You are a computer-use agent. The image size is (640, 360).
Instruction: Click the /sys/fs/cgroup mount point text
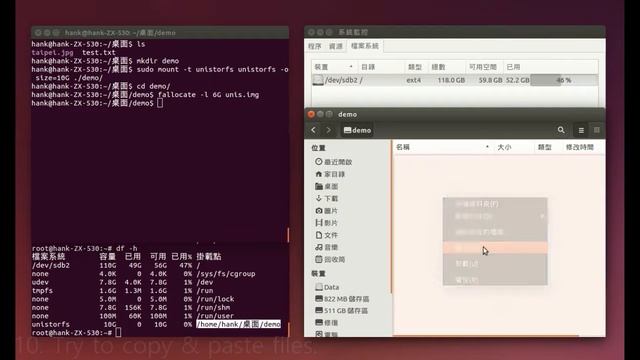(226, 274)
